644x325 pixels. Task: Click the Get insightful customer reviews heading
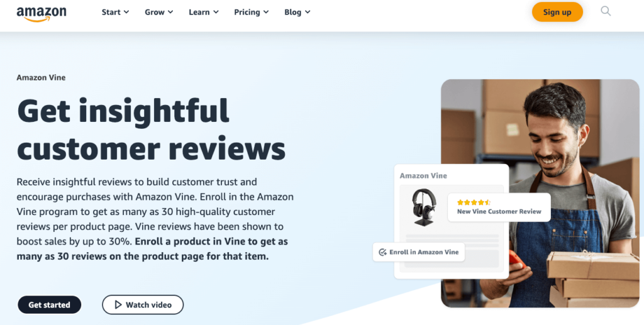[x=151, y=129]
